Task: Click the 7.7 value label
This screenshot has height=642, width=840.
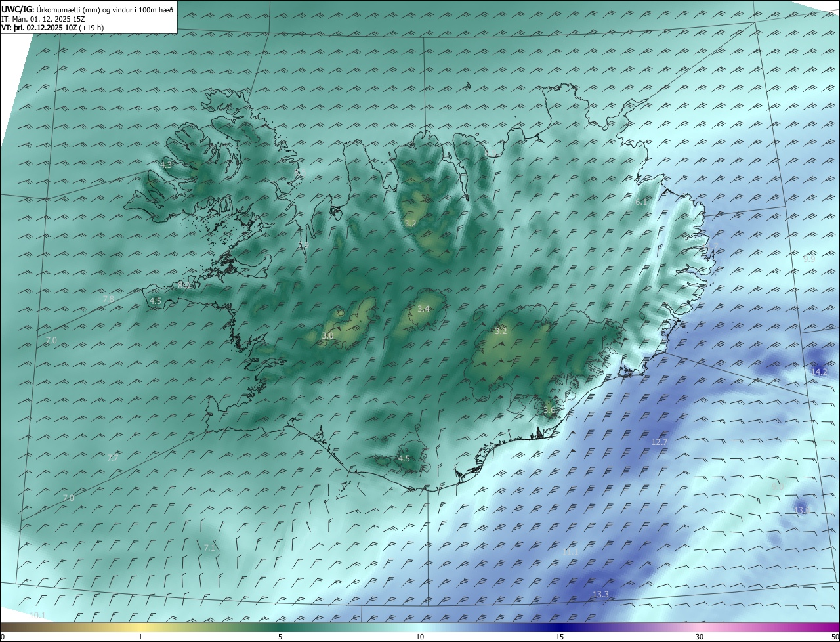Action: pyautogui.click(x=112, y=458)
